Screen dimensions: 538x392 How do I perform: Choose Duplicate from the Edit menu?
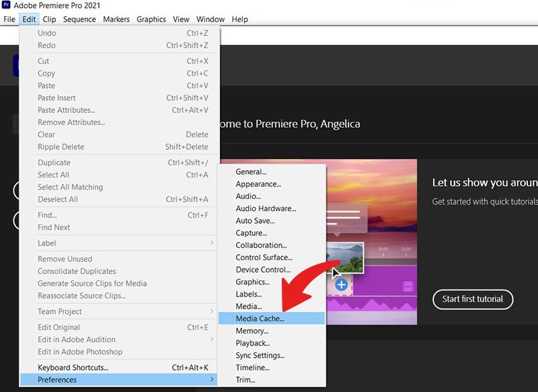[119, 163]
